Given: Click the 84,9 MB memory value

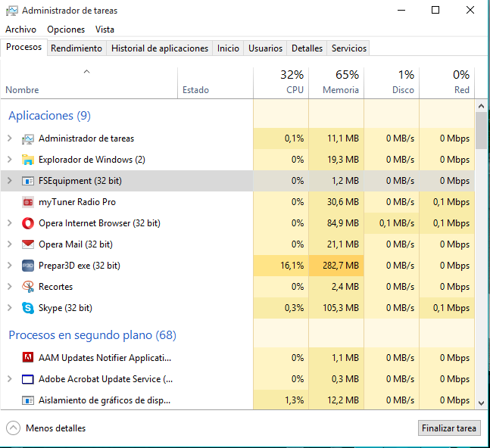Looking at the screenshot, I should click(x=343, y=223).
